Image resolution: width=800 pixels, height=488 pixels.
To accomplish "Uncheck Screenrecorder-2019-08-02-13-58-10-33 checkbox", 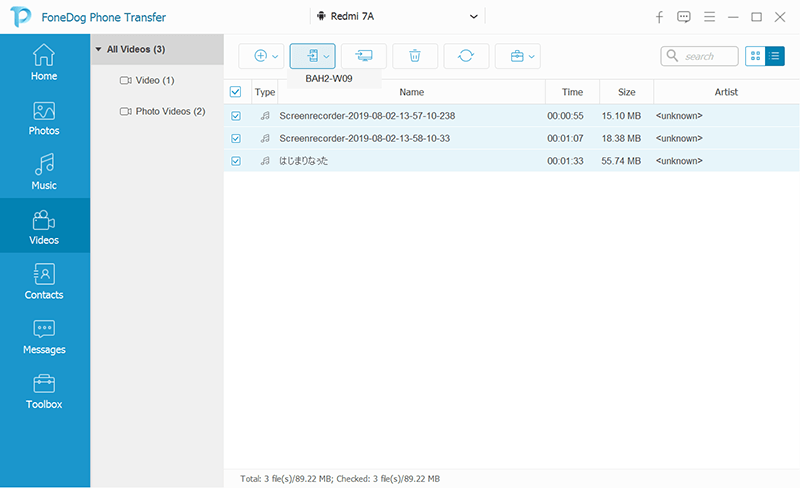I will (236, 138).
